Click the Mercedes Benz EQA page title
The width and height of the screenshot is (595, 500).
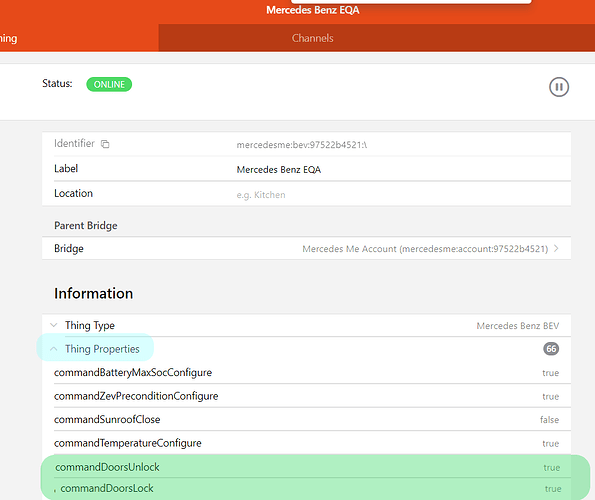click(x=313, y=10)
